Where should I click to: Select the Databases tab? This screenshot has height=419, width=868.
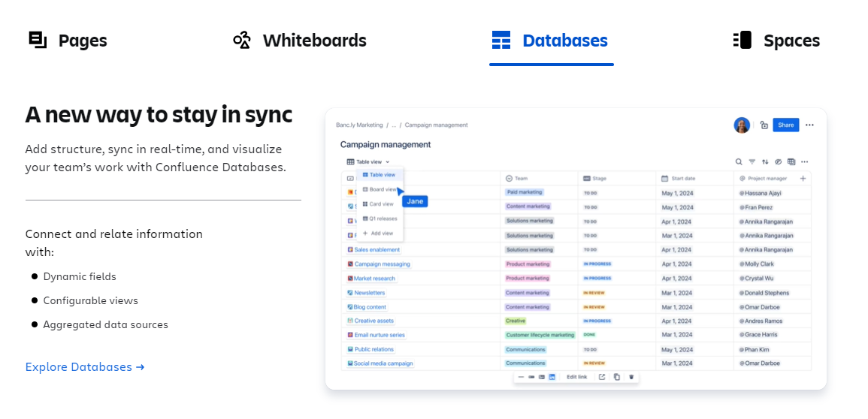(x=551, y=41)
